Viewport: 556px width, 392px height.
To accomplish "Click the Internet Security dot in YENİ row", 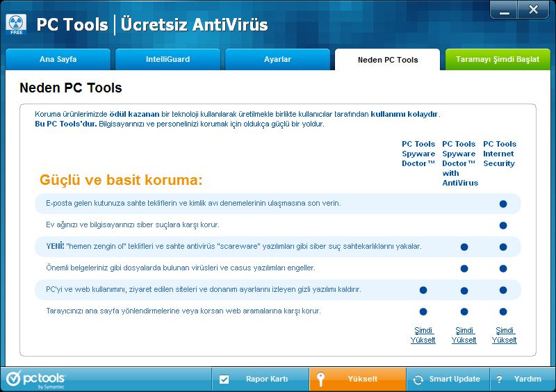I will 502,247.
